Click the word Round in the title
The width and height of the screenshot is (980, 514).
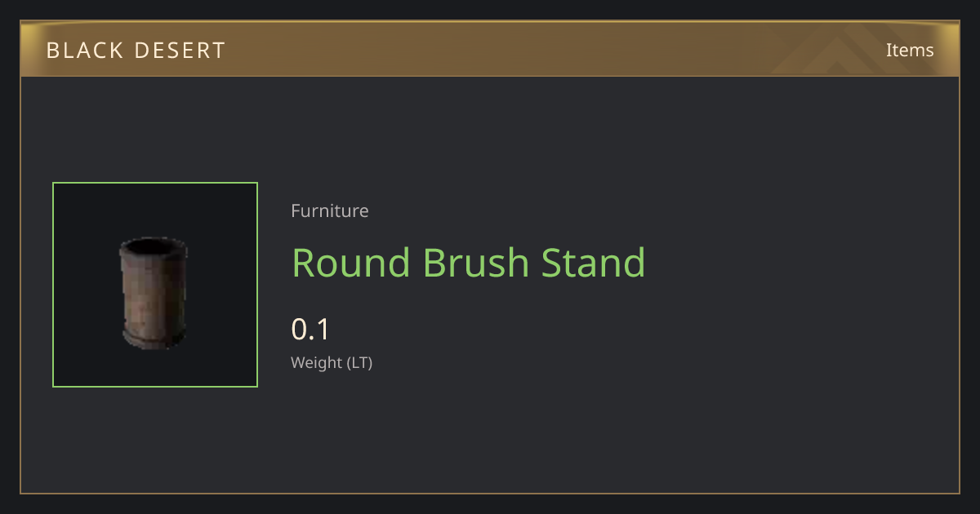tap(351, 263)
